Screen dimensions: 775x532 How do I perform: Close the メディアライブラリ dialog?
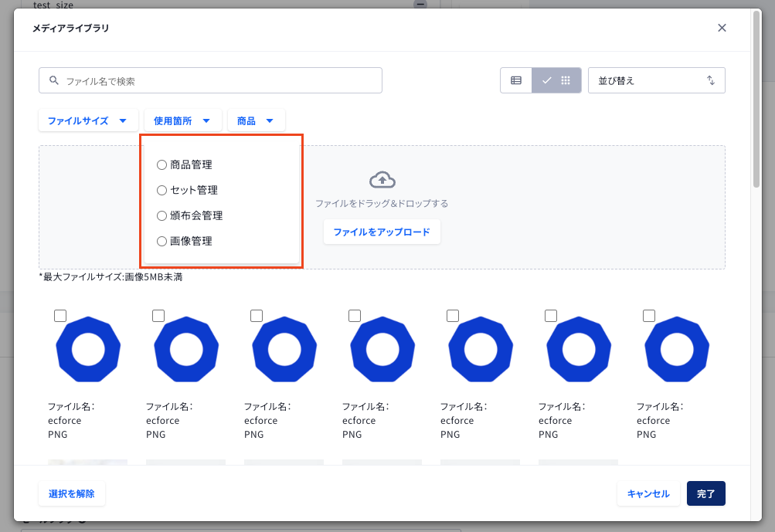click(x=722, y=28)
